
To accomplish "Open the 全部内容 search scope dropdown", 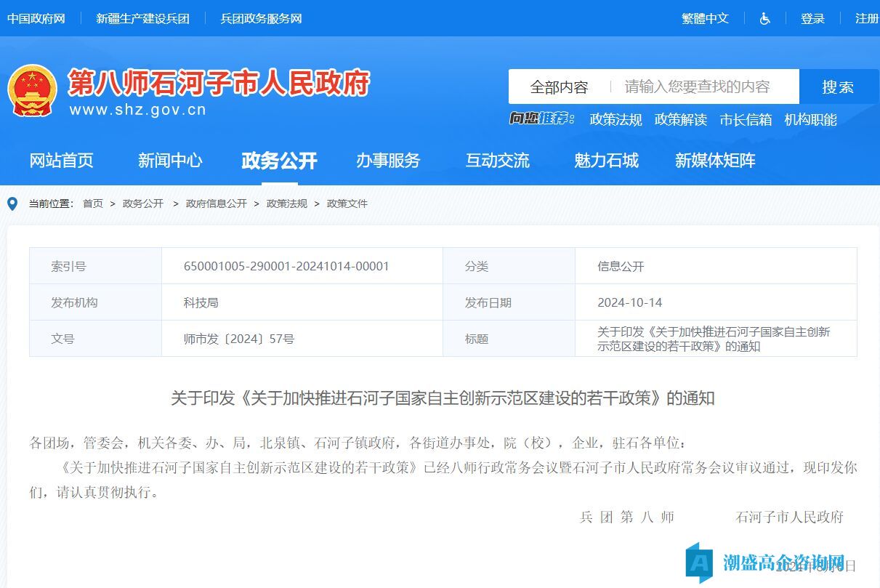I will 559,87.
